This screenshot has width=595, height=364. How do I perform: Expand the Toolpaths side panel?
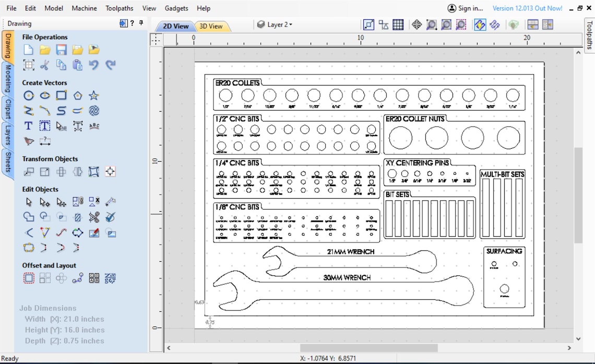[589, 35]
